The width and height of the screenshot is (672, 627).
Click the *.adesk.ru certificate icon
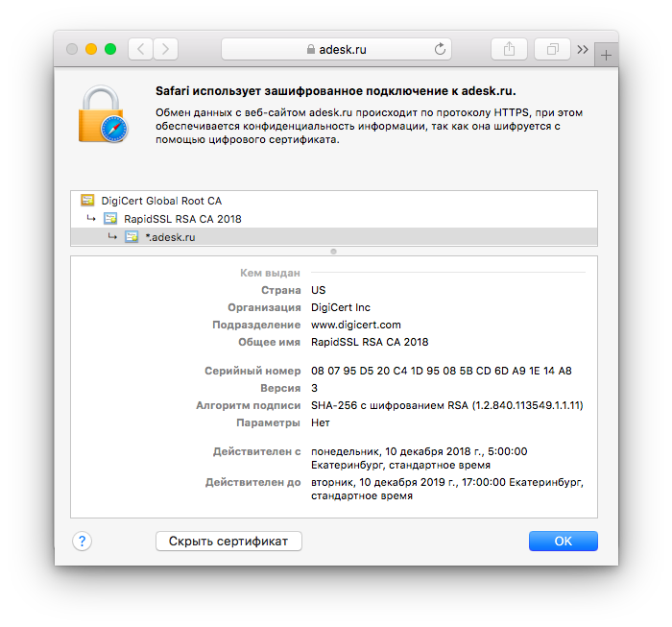[x=132, y=236]
